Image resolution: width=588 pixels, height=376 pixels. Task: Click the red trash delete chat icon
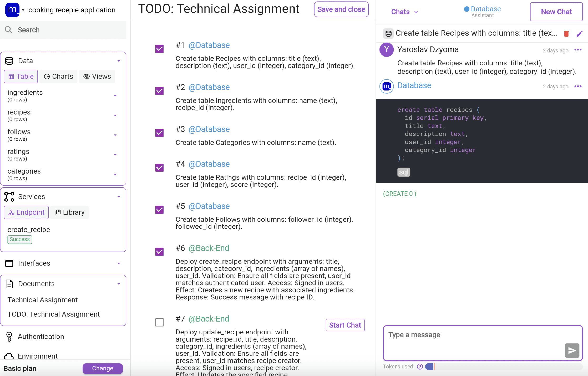coord(566,33)
